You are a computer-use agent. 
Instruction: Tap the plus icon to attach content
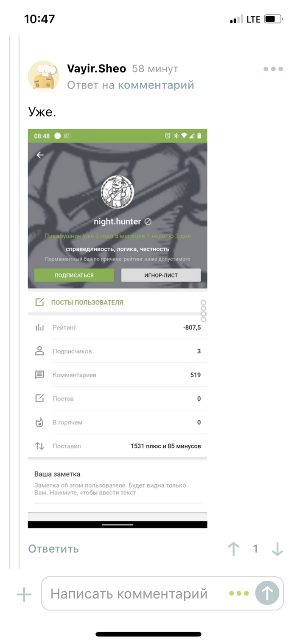(x=24, y=594)
